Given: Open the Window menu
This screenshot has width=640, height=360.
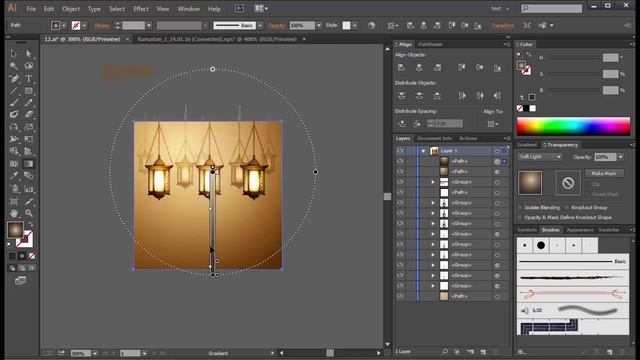Looking at the screenshot, I should [189, 9].
